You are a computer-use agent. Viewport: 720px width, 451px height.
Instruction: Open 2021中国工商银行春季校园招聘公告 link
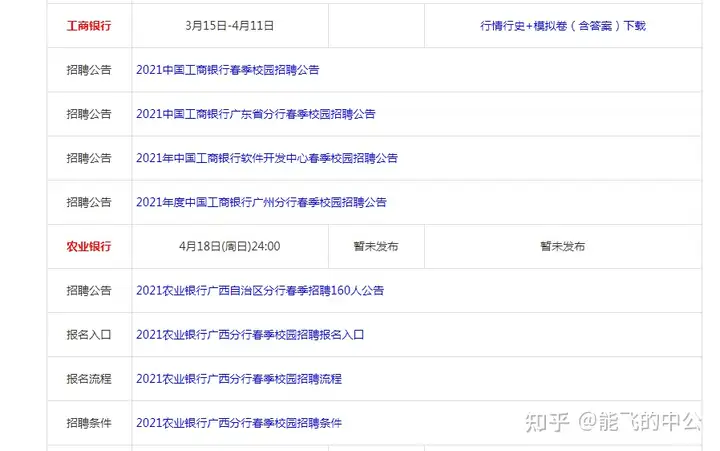(x=228, y=70)
